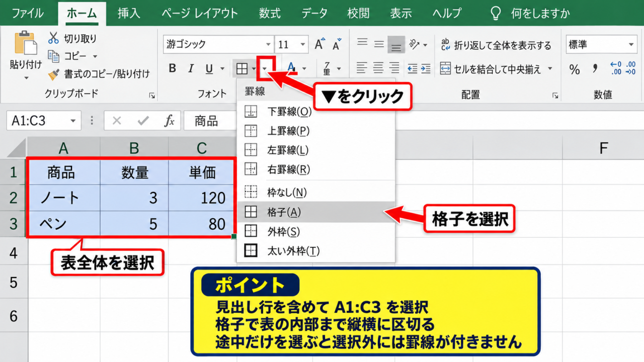Apply percent style with the % button
Screen dimensions: 644x362
[x=575, y=69]
